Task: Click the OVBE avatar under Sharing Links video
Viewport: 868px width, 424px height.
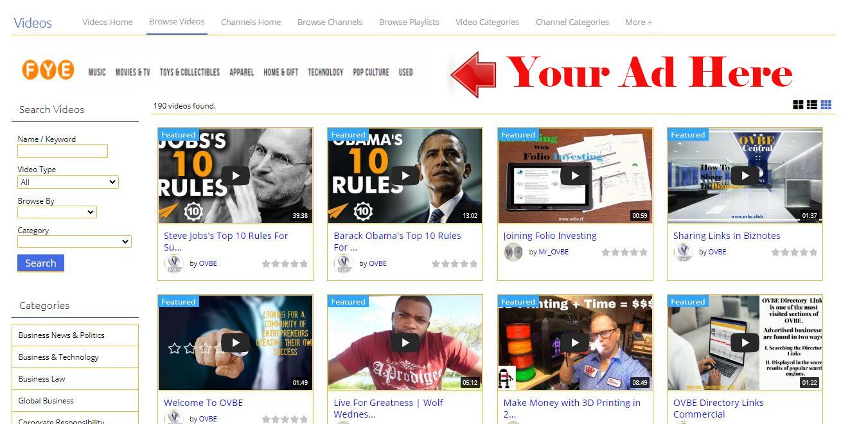Action: [x=683, y=252]
